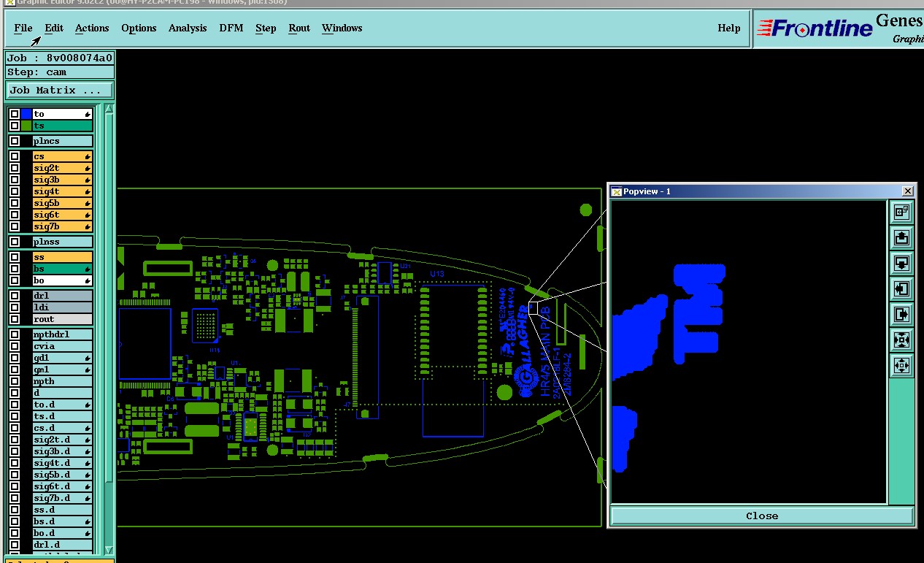Click the edit-marker icon on the 'sig4t' layer
This screenshot has width=924, height=563.
[88, 191]
